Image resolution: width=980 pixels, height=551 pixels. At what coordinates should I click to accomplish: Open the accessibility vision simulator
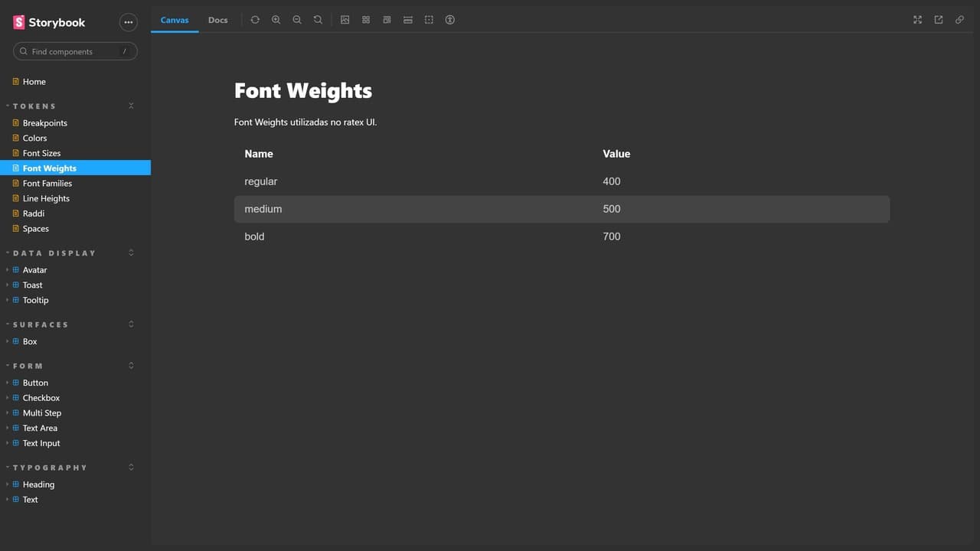click(450, 20)
